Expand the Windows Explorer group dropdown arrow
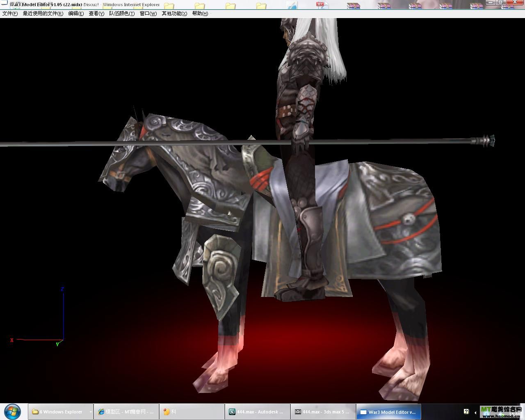This screenshot has width=525, height=420. (91, 412)
